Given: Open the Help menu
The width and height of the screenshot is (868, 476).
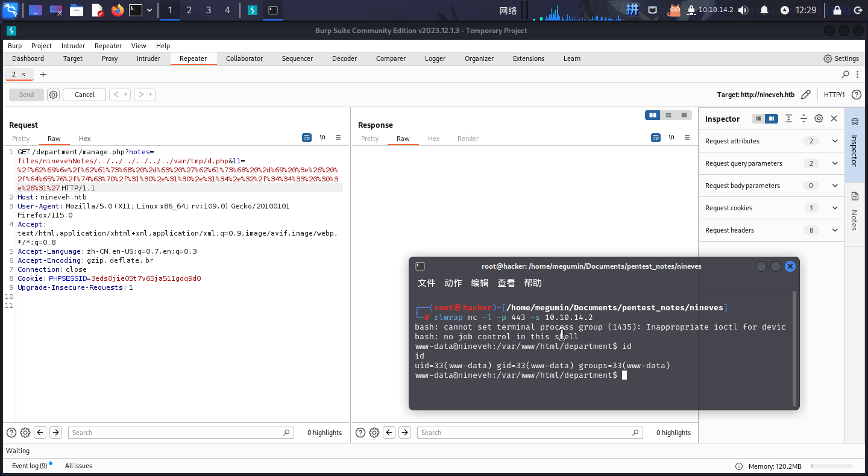Looking at the screenshot, I should pyautogui.click(x=163, y=46).
